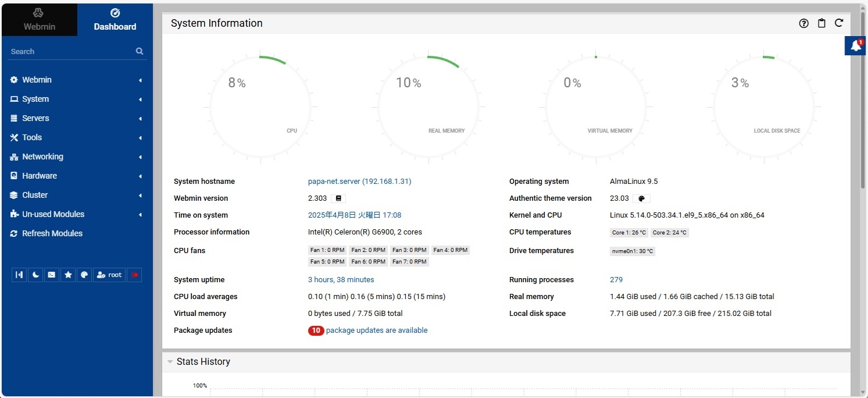The image size is (868, 398).
Task: Click the Fan 7: 0 RPM tag
Action: tap(409, 262)
